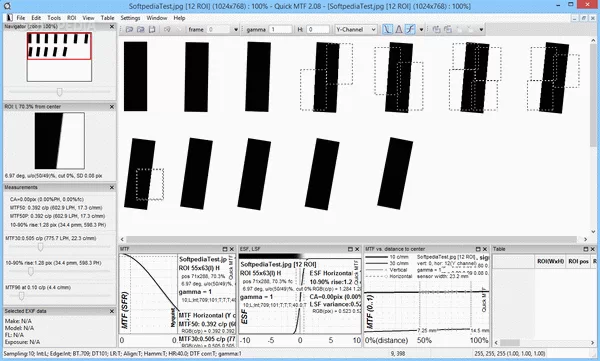Click the Navigator image thumbnail
The width and height of the screenshot is (600, 361).
(x=59, y=57)
